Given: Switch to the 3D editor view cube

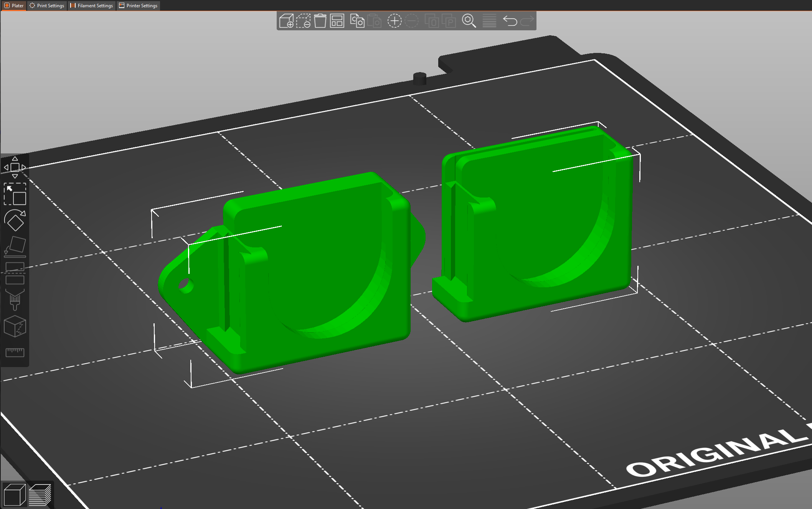Looking at the screenshot, I should [15, 495].
